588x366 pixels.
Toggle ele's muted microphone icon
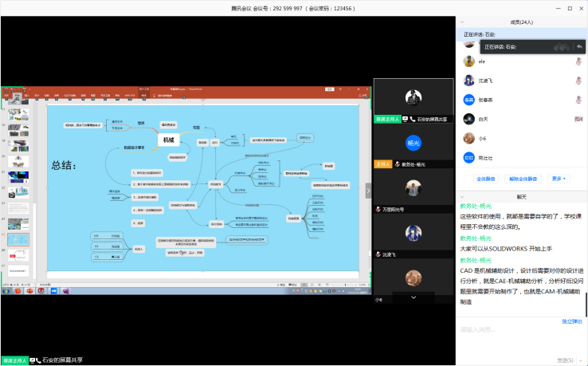(578, 61)
